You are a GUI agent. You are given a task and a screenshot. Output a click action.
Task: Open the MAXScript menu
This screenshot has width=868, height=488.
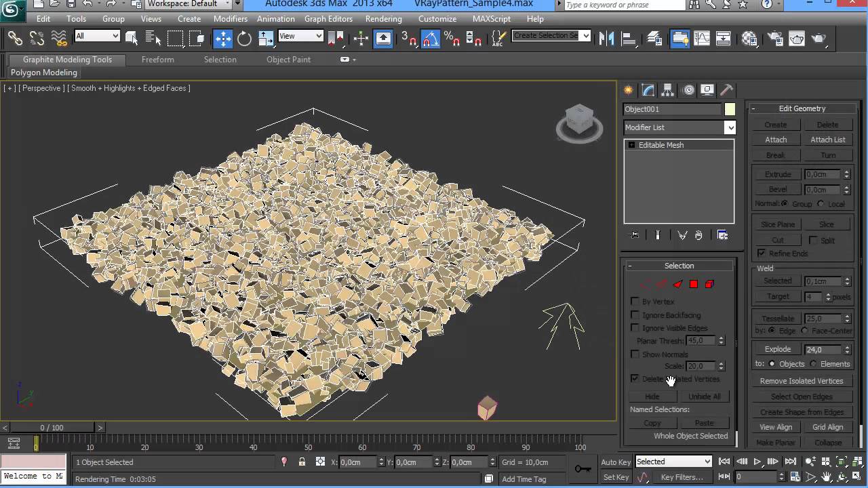pyautogui.click(x=492, y=19)
